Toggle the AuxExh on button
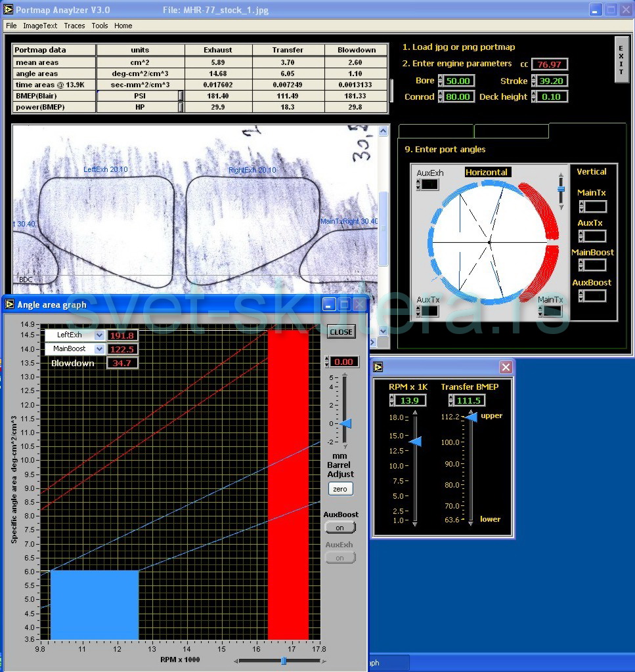This screenshot has width=635, height=672. coord(340,558)
